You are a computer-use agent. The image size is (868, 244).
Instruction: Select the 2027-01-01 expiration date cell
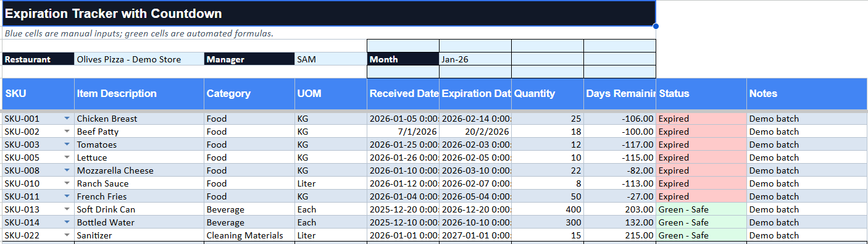click(x=475, y=235)
